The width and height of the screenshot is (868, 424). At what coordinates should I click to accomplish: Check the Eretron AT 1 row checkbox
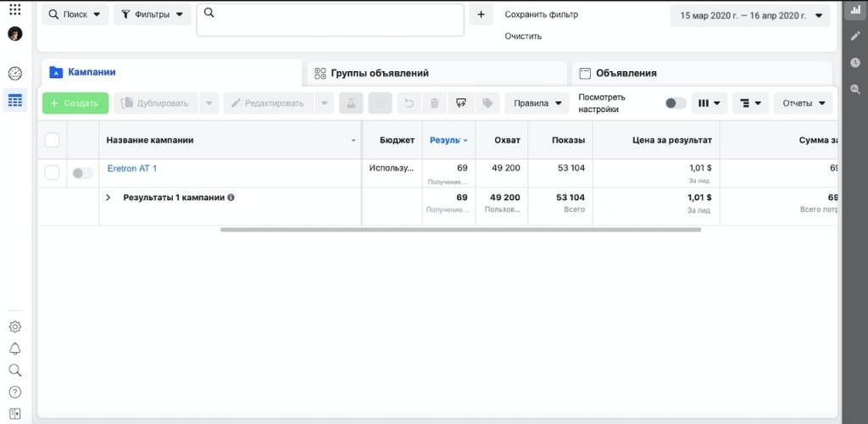52,173
